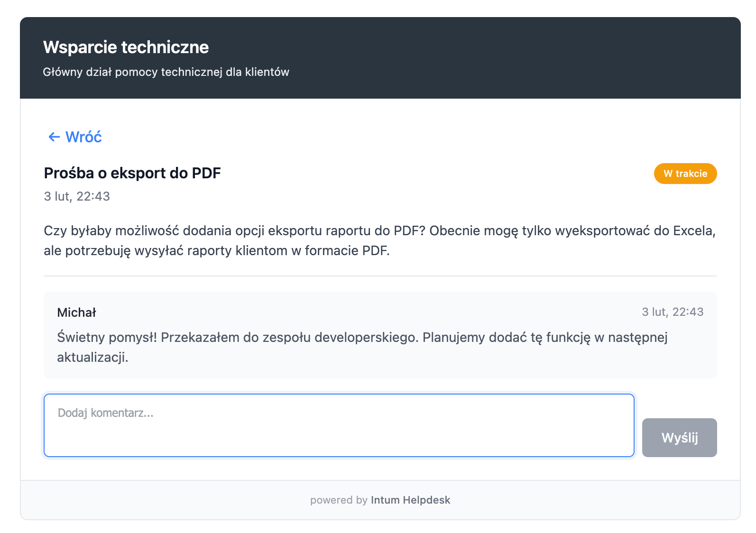Follow the Wróć link

[x=83, y=137]
